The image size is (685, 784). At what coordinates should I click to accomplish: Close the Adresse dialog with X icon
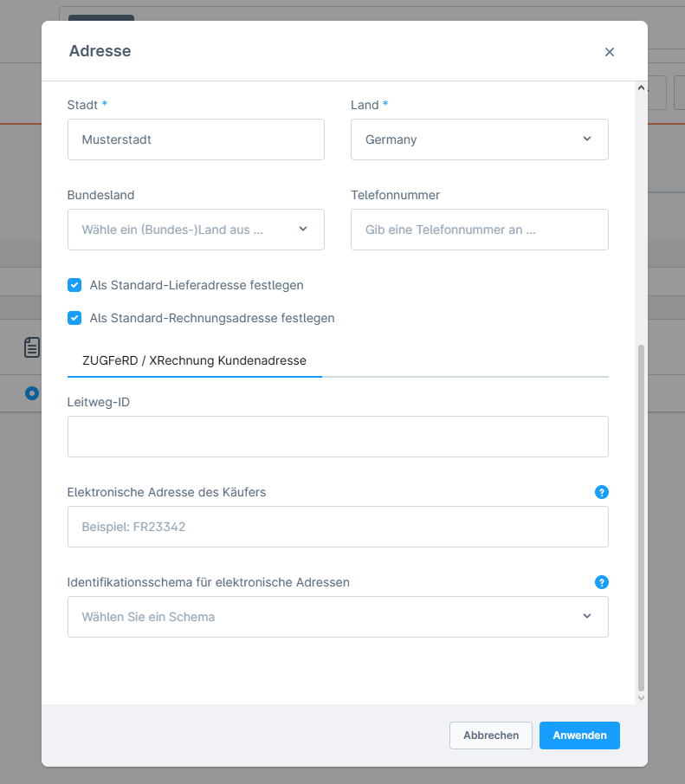(610, 52)
